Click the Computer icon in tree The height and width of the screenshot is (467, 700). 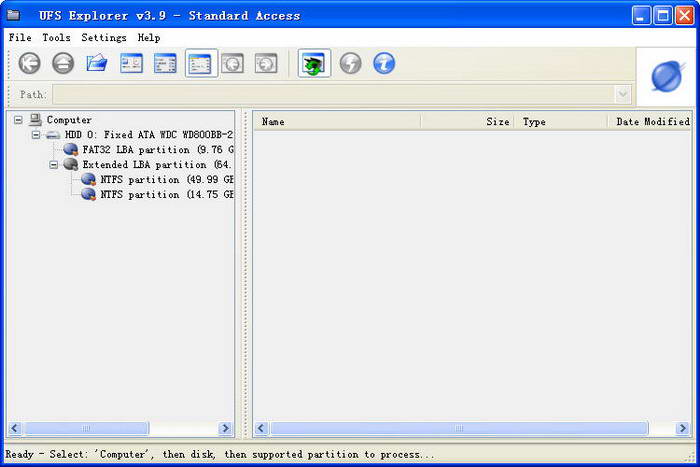pos(36,119)
